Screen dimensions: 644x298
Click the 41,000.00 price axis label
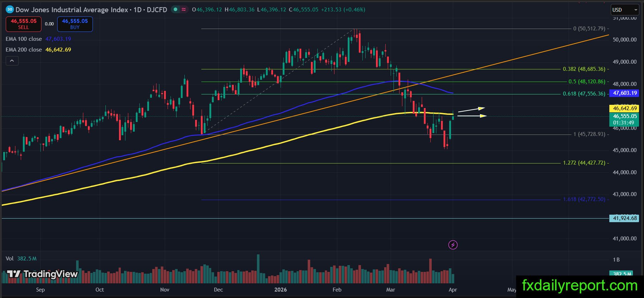(x=625, y=239)
